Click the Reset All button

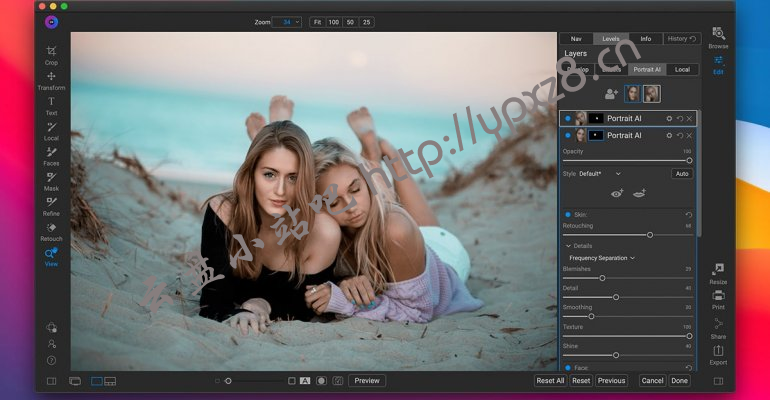click(x=550, y=381)
